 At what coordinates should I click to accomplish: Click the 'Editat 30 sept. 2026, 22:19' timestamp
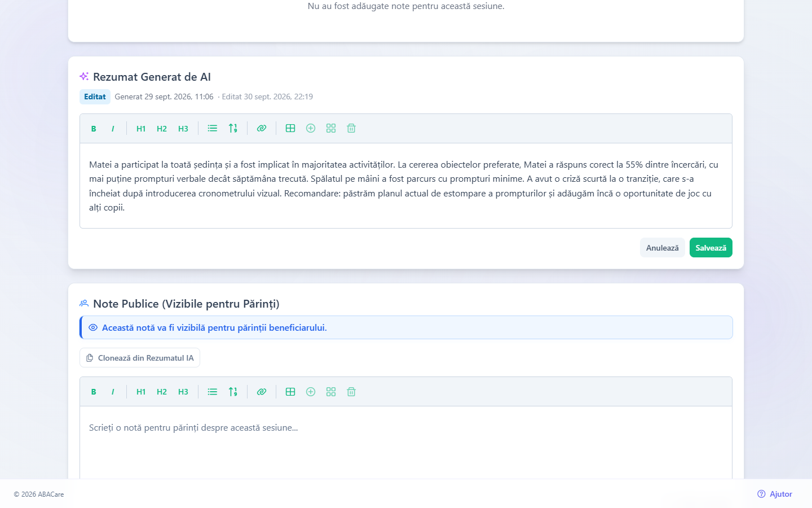pos(267,97)
